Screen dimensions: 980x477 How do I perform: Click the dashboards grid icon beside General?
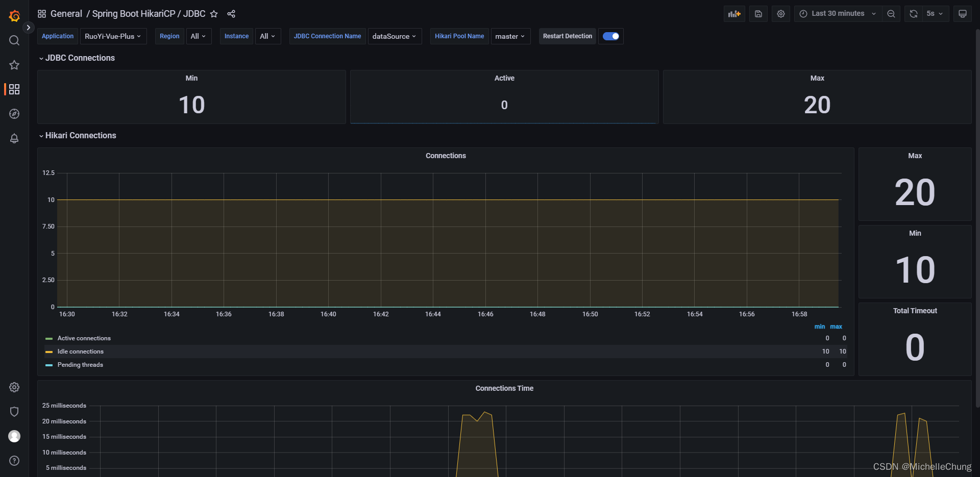(x=42, y=14)
